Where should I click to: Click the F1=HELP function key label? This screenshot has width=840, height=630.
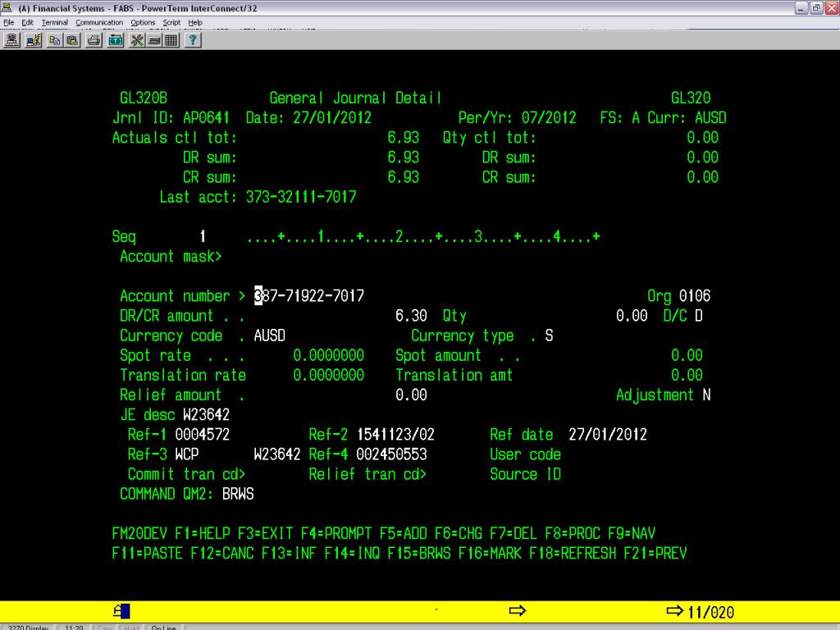[203, 533]
